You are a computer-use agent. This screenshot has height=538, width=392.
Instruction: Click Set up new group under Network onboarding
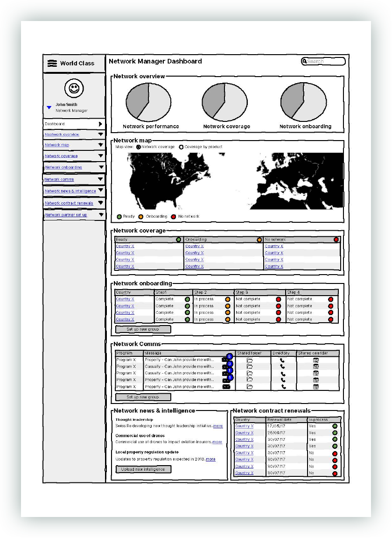143,329
